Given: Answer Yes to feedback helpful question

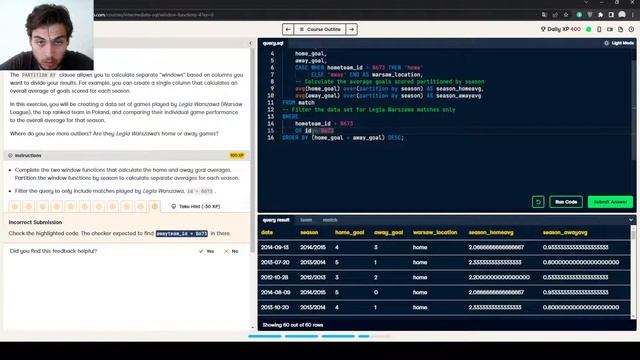Looking at the screenshot, I should (x=206, y=251).
